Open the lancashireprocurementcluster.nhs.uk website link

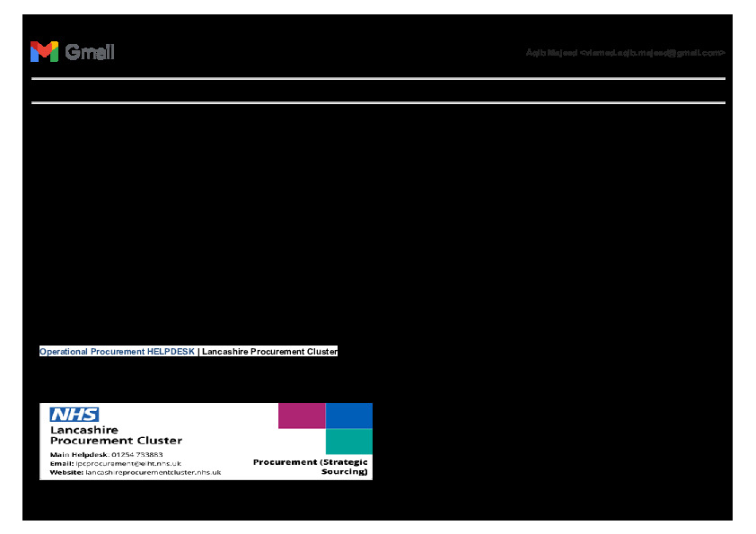click(x=153, y=472)
